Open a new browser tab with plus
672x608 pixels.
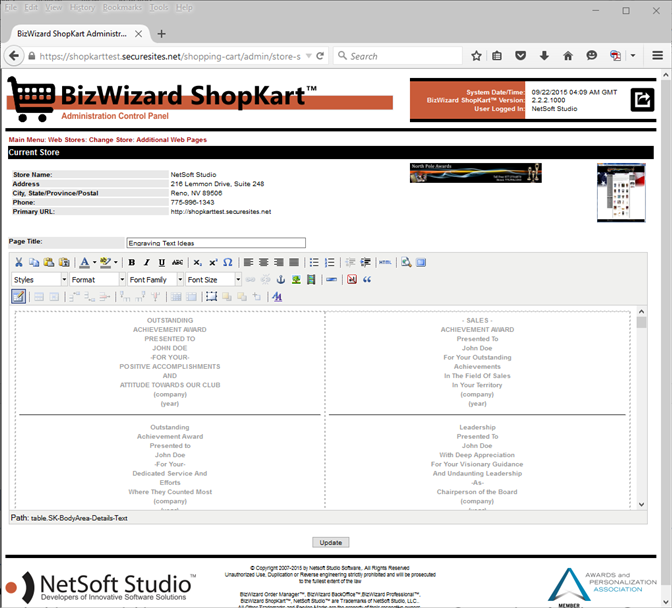click(x=161, y=34)
